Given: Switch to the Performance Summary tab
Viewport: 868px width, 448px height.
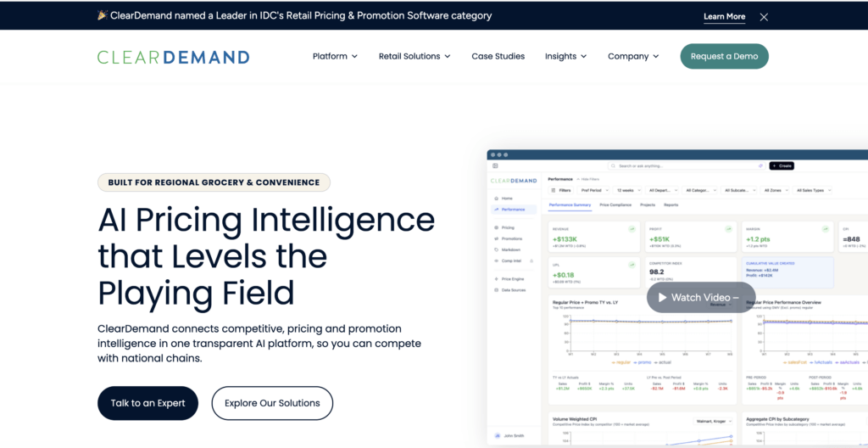Looking at the screenshot, I should pyautogui.click(x=570, y=205).
